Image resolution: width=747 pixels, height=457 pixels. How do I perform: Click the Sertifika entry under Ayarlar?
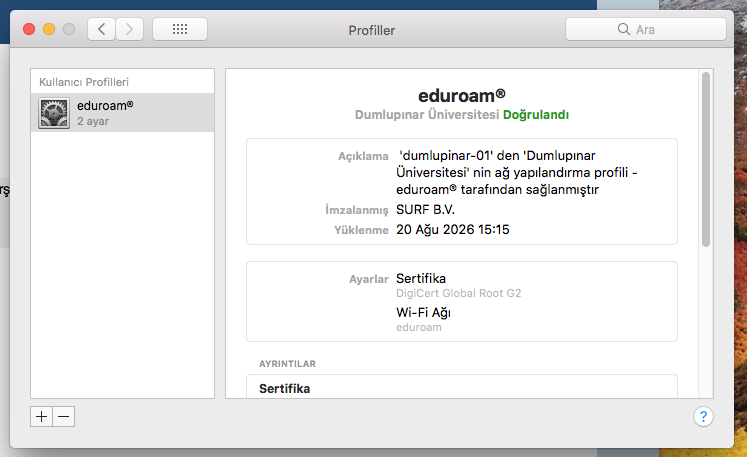tap(421, 278)
